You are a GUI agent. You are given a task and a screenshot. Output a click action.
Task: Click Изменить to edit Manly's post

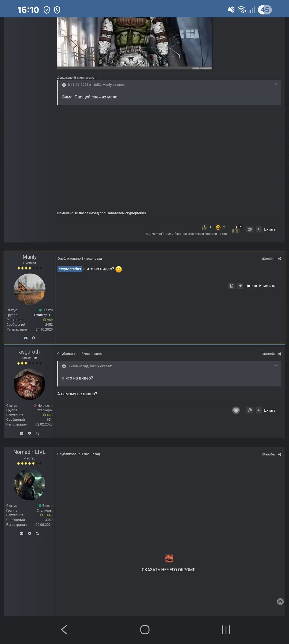pos(267,286)
